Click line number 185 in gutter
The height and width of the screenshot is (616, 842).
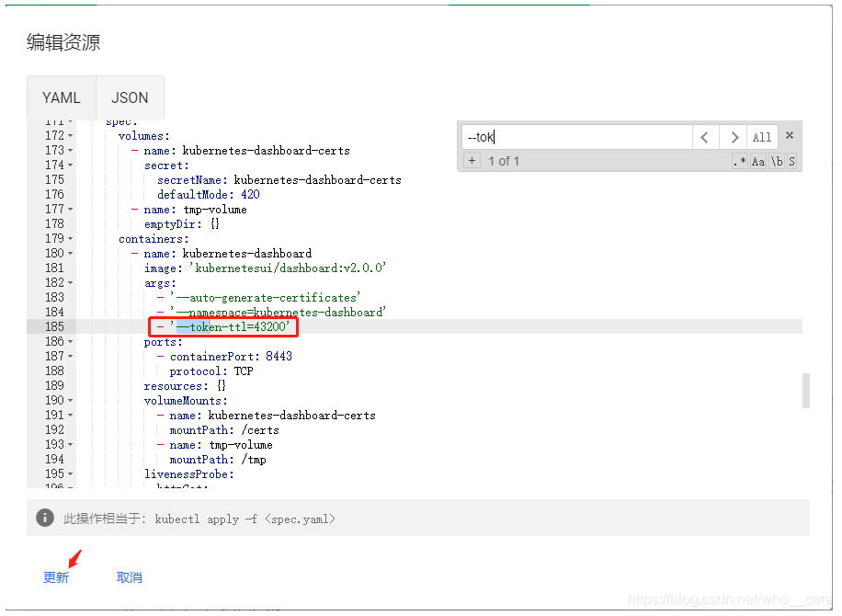55,326
